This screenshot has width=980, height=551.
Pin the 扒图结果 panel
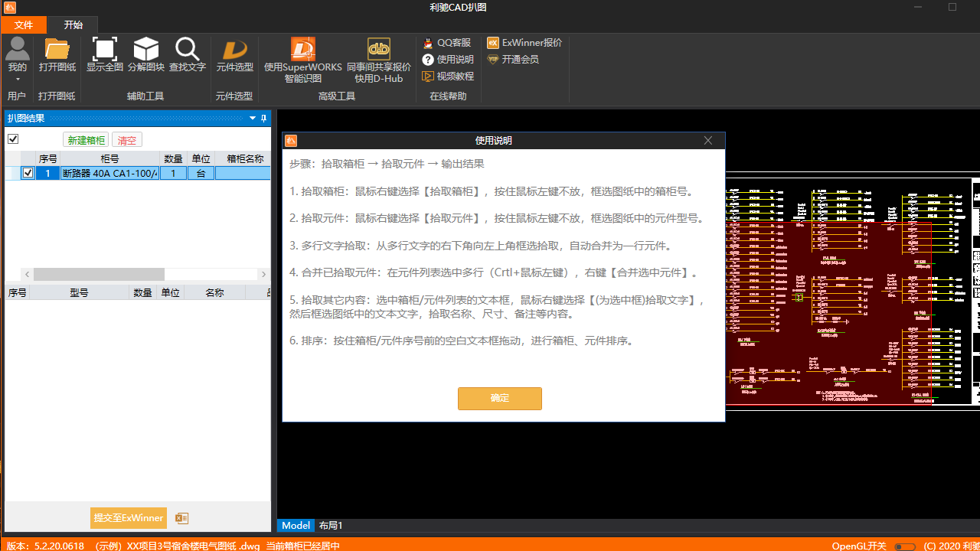tap(264, 119)
